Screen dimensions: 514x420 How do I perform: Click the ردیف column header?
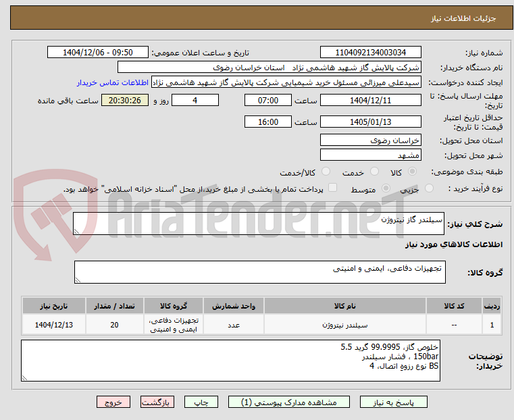[492, 306]
